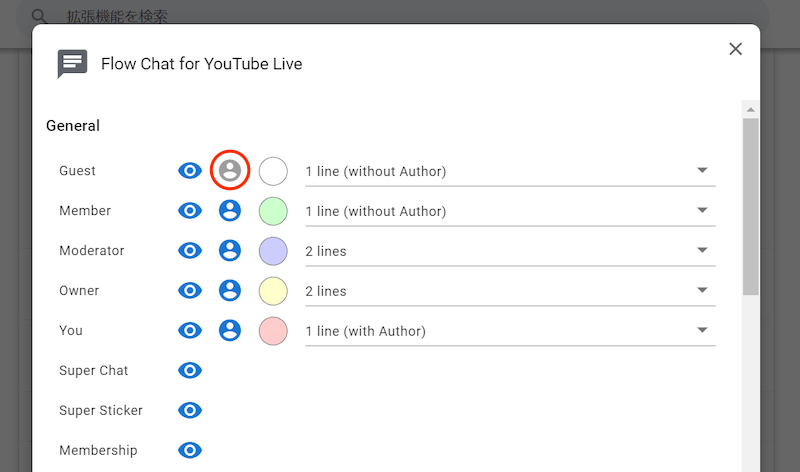The width and height of the screenshot is (800, 472).
Task: Open the pink color swatch for You
Action: pyautogui.click(x=273, y=331)
